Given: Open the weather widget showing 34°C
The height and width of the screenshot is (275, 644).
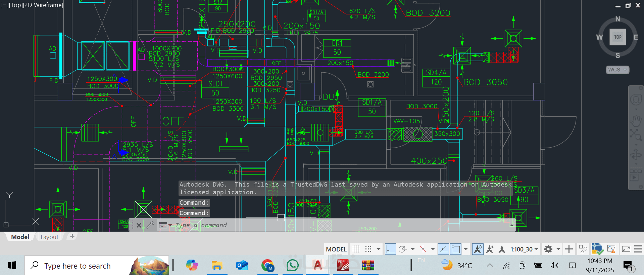Looking at the screenshot, I should [x=457, y=266].
